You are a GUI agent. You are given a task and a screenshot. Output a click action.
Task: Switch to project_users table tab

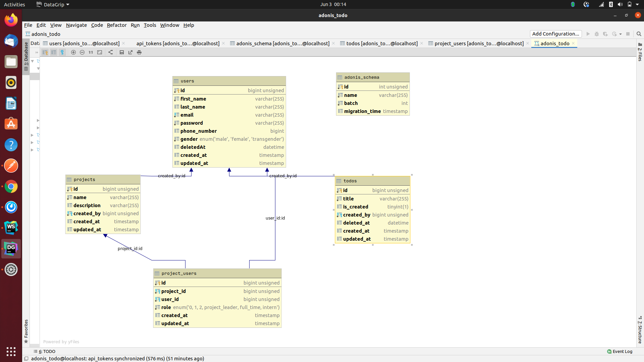tap(479, 44)
